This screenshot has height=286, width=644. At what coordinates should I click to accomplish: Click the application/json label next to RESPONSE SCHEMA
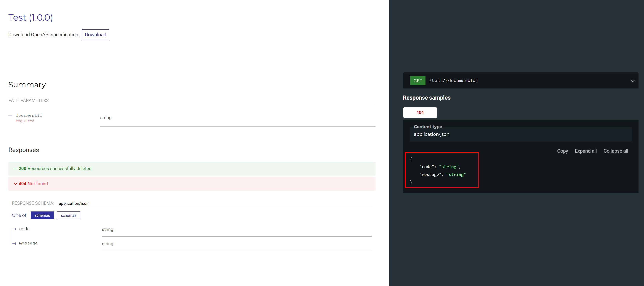tap(73, 203)
